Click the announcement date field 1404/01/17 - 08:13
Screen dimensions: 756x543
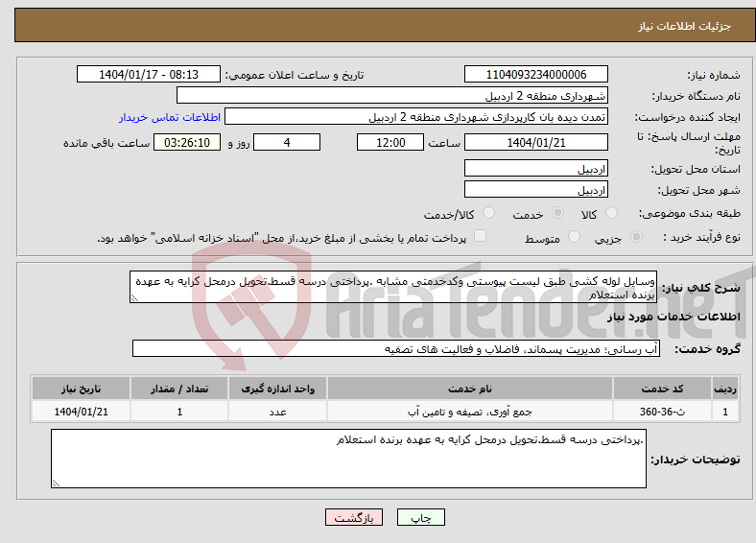pyautogui.click(x=149, y=74)
